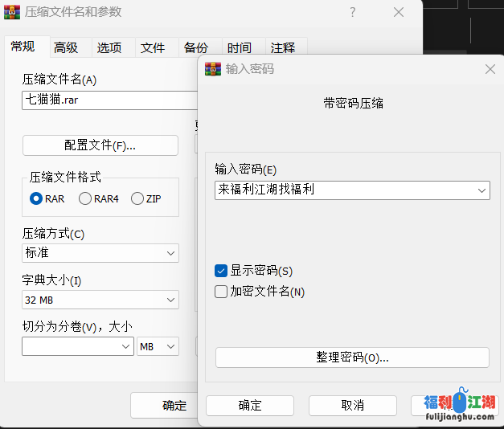Close the 输入密码 dialog
Image resolution: width=504 pixels, height=429 pixels.
click(x=490, y=69)
